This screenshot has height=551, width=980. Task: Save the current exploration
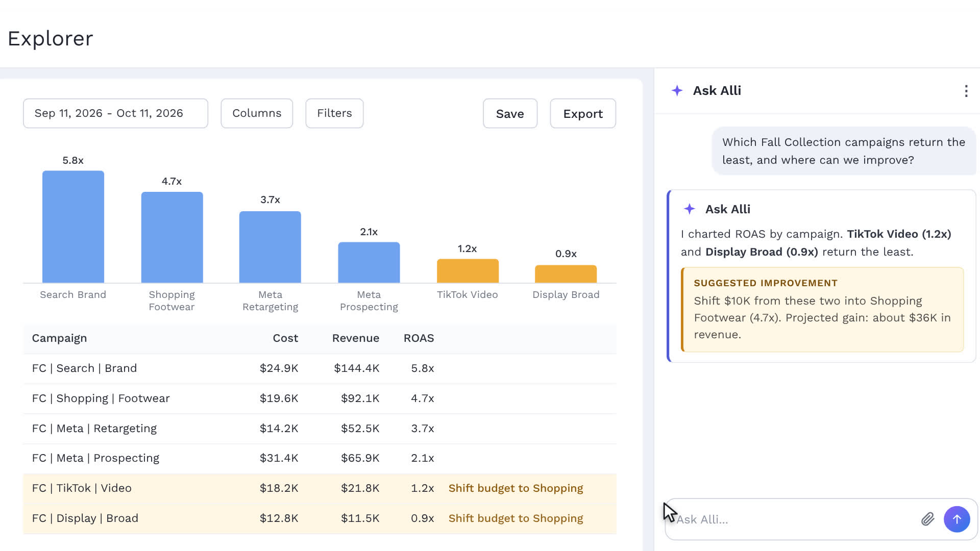click(510, 113)
